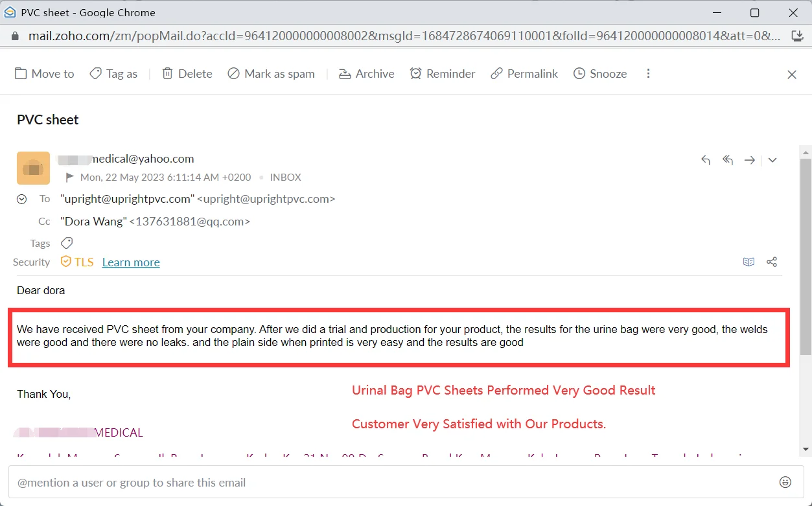Open reader view with book icon

(748, 262)
